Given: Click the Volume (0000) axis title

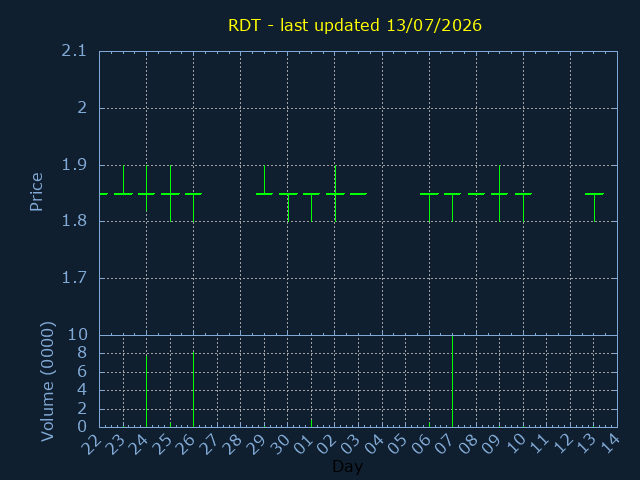Looking at the screenshot, I should coord(47,381).
